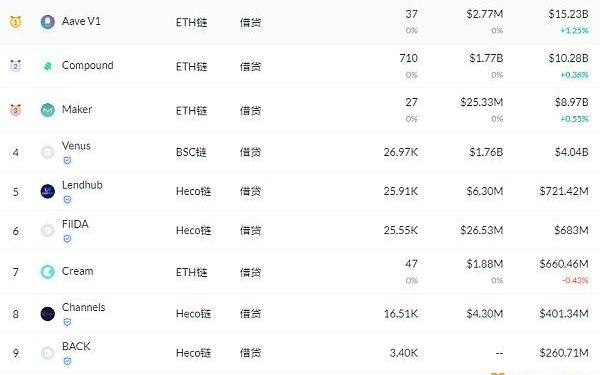Viewport: 600px width, 375px height.
Task: Click the silver rank 2 medal icon
Action: click(15, 66)
